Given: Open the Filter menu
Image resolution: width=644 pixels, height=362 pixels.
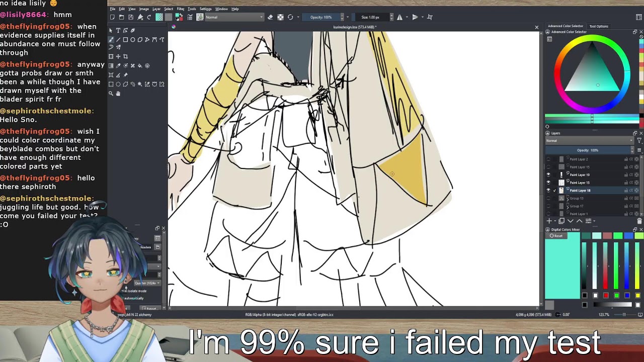Looking at the screenshot, I should (x=180, y=9).
